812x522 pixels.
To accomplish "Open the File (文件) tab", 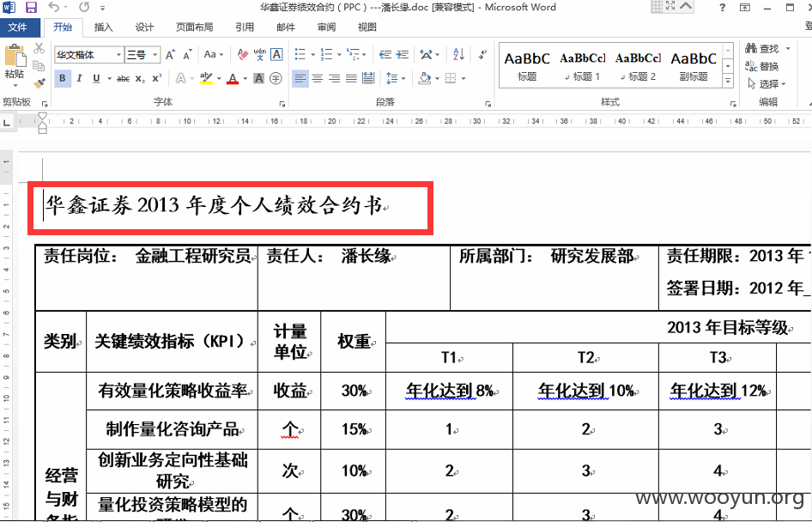I will point(18,27).
